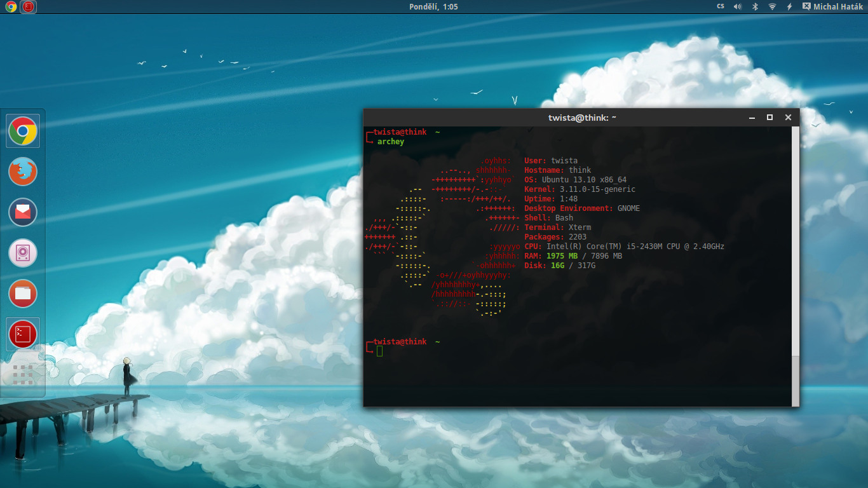
Task: Open the Wi-Fi network indicator
Action: (x=772, y=6)
